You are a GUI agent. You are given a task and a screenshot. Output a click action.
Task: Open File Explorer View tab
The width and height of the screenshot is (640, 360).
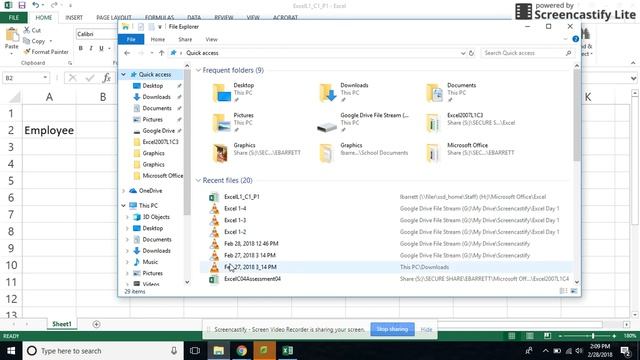211,39
